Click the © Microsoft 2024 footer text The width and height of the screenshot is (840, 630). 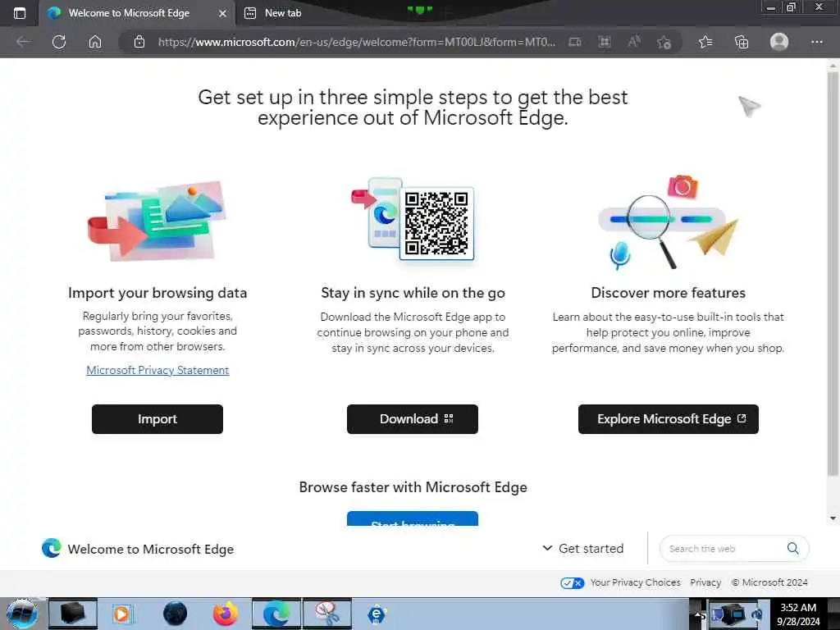[x=769, y=582]
